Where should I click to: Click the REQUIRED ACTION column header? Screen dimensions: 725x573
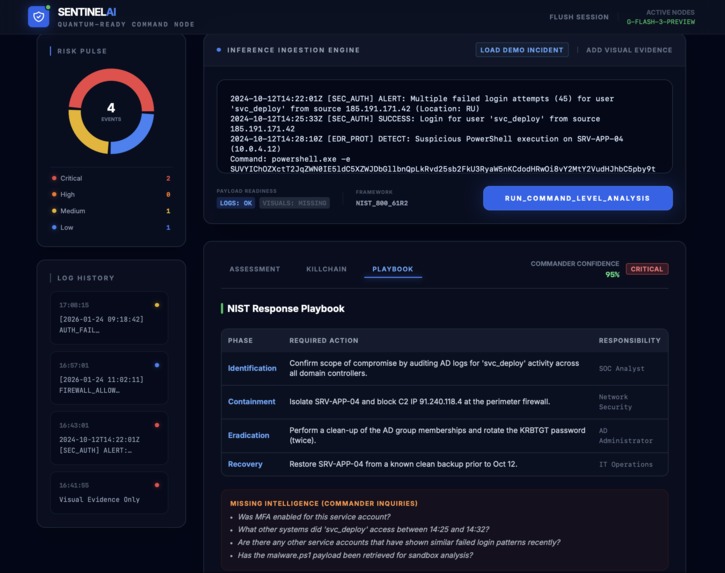tap(324, 340)
